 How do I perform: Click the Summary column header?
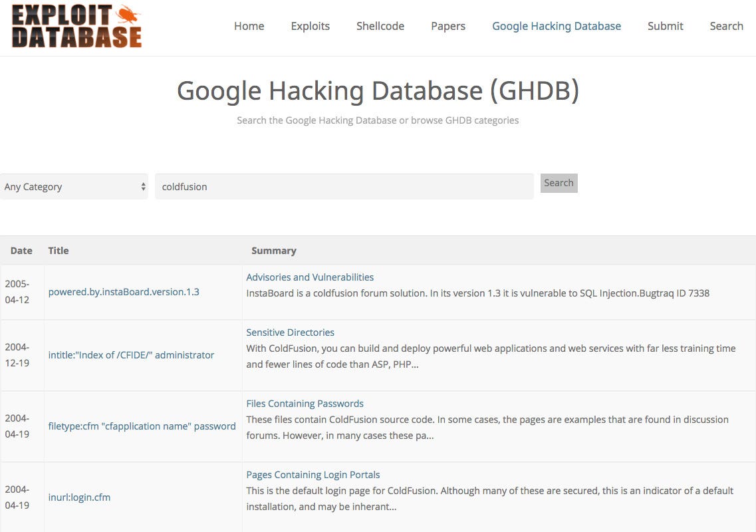(x=274, y=251)
